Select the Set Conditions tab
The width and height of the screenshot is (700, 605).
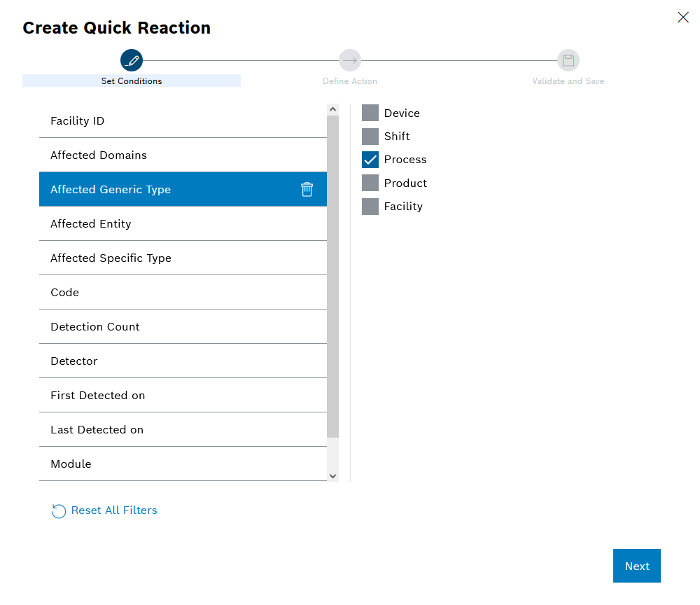132,81
